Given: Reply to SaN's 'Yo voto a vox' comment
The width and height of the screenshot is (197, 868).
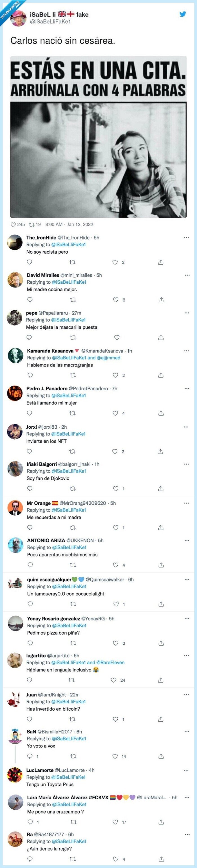Looking at the screenshot, I should (30, 757).
